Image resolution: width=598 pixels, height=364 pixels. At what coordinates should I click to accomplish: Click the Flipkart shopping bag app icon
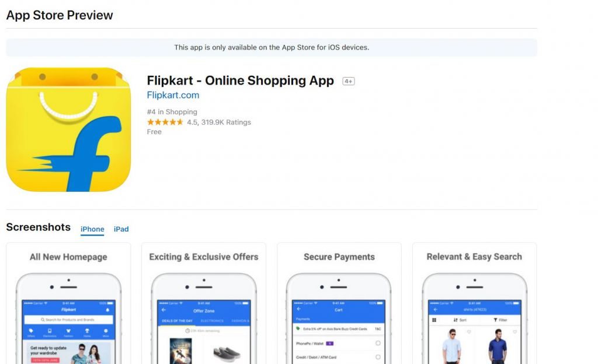pos(69,129)
